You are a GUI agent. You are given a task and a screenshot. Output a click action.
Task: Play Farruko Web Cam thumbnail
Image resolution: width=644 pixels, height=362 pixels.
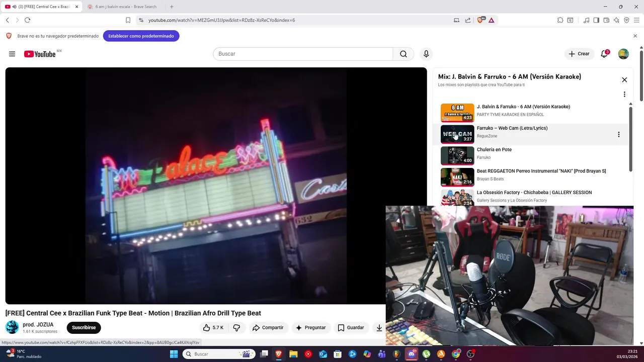457,134
